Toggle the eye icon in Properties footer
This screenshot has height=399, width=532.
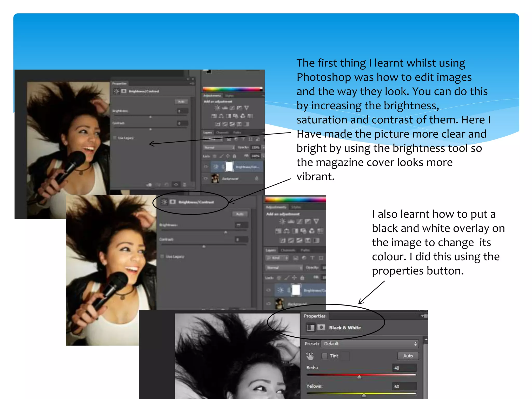tap(176, 185)
